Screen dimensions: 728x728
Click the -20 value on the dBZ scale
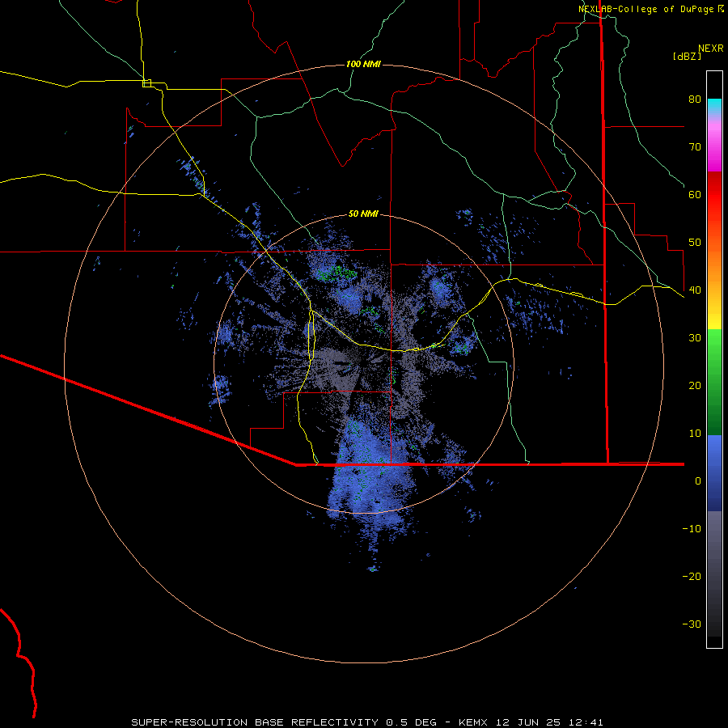(x=692, y=577)
